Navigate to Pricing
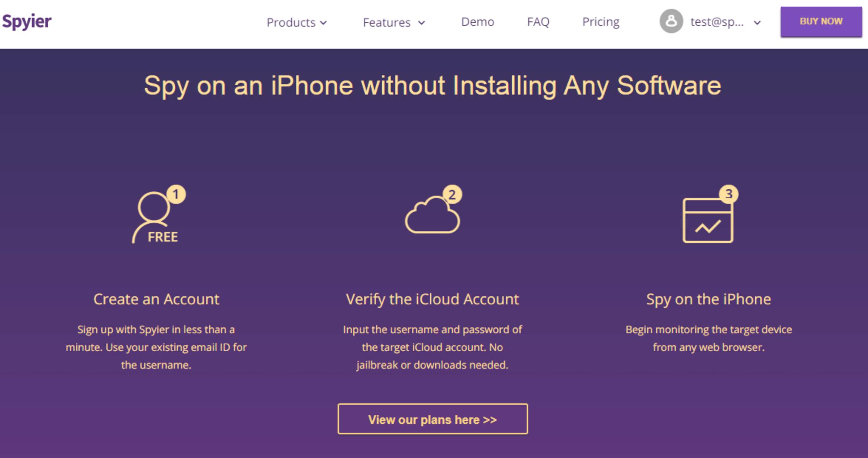The height and width of the screenshot is (458, 868). pos(601,22)
